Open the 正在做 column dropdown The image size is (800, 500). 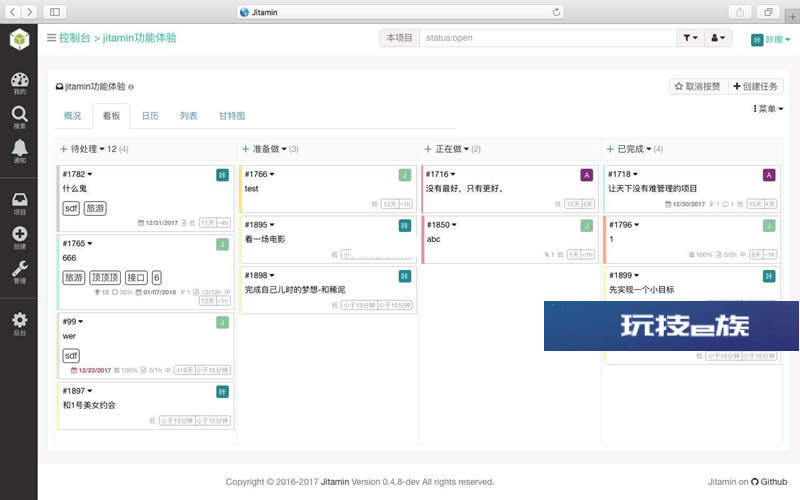466,149
